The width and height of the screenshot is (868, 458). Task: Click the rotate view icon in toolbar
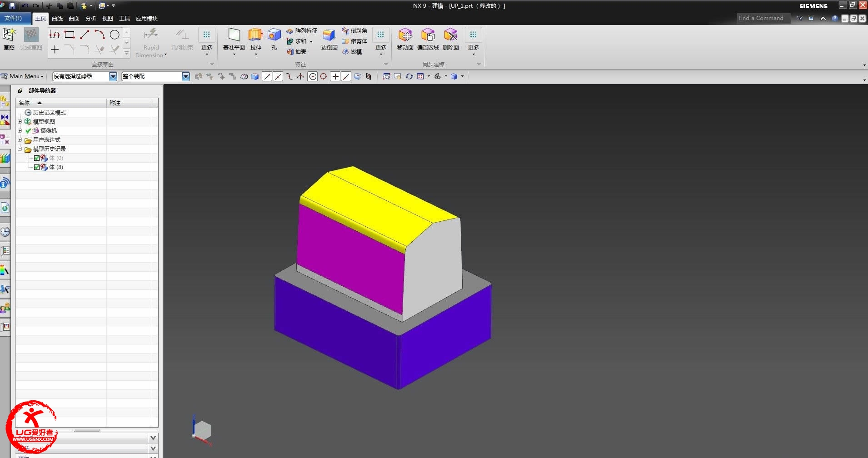click(409, 76)
